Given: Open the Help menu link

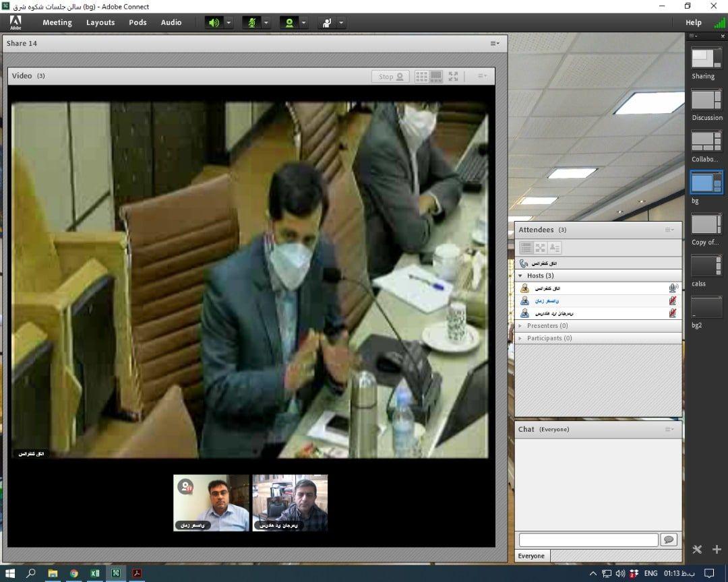Looking at the screenshot, I should coord(693,22).
